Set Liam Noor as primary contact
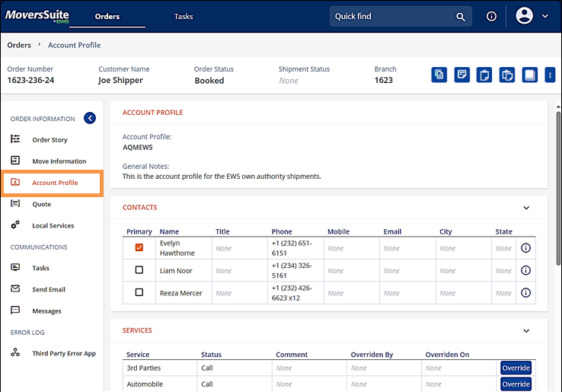This screenshot has height=392, width=562. (139, 270)
